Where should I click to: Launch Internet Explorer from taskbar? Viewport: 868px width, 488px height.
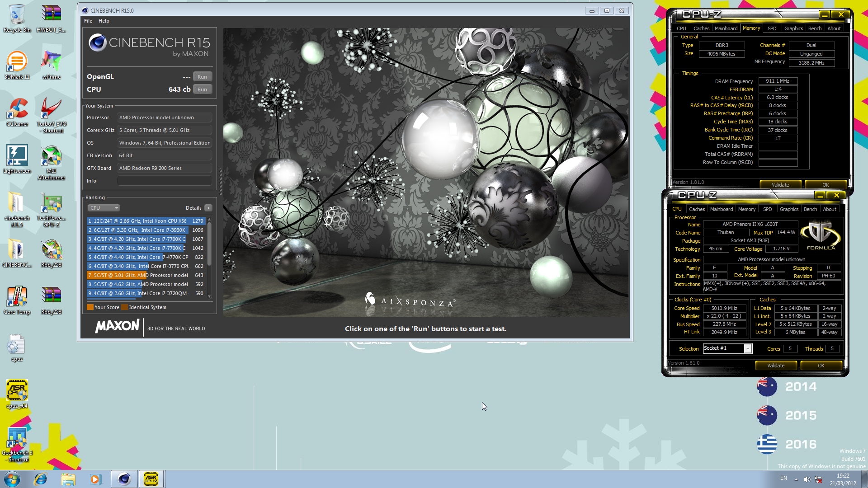(x=41, y=479)
